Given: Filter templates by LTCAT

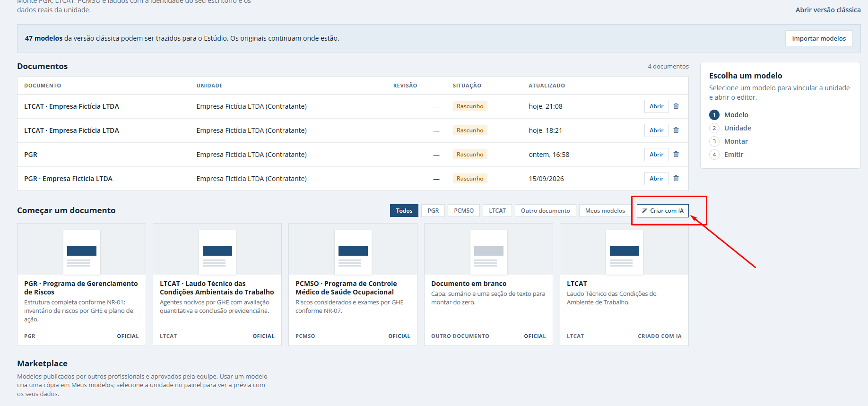Looking at the screenshot, I should (497, 211).
